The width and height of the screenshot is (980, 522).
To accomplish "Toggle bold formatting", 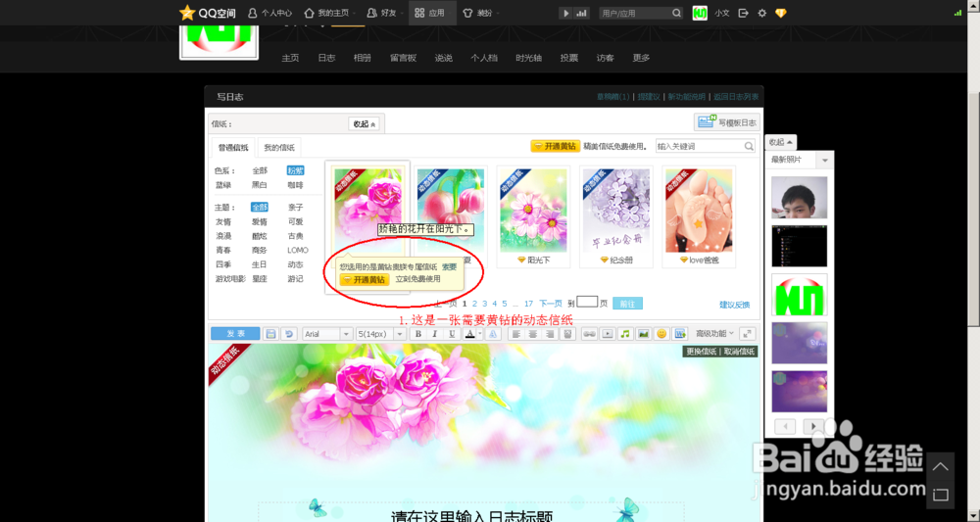I will click(418, 334).
